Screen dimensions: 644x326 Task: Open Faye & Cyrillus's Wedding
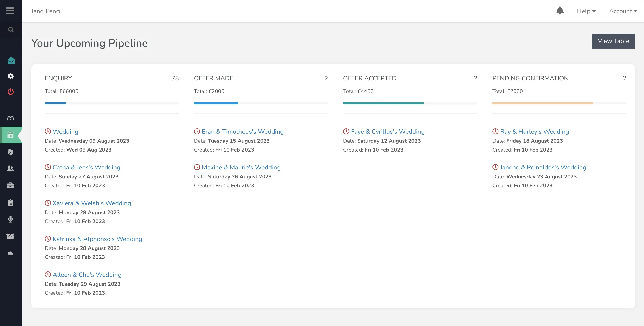[x=388, y=131]
